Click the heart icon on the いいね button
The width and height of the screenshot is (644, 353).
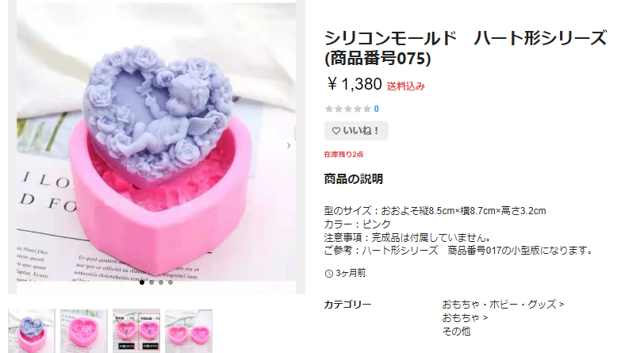[x=336, y=131]
